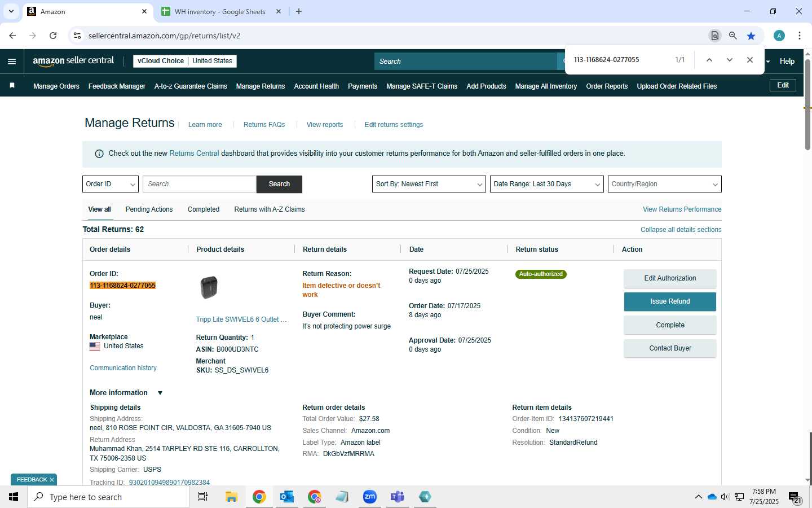This screenshot has width=812, height=508.
Task: Click the bookmark flag icon in the navigation bar
Action: click(12, 86)
